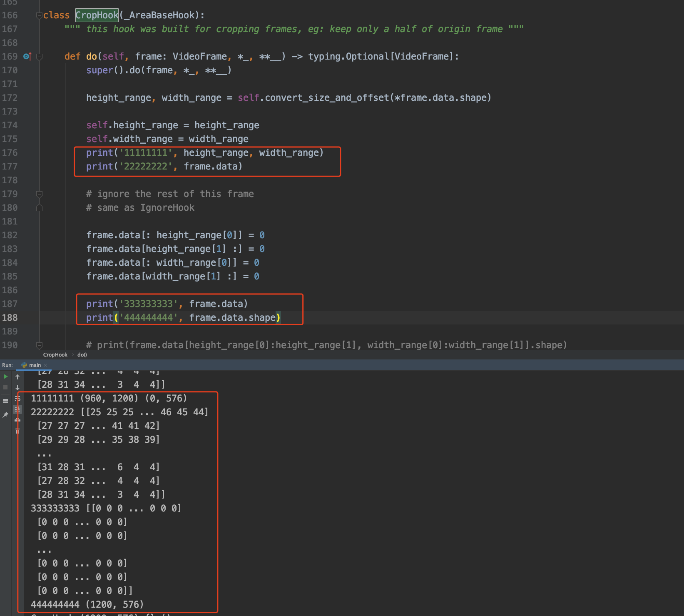Switch to the main run tab
Image resolution: width=684 pixels, height=616 pixels.
click(35, 365)
